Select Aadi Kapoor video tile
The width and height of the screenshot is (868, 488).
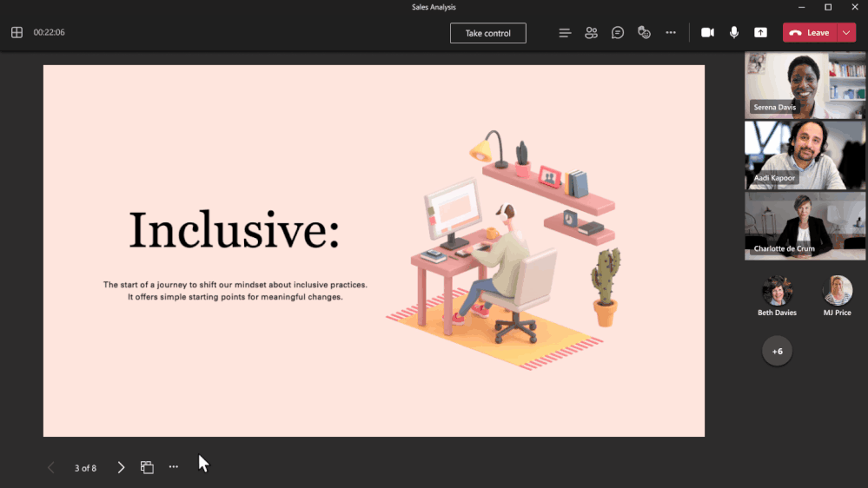(x=805, y=155)
